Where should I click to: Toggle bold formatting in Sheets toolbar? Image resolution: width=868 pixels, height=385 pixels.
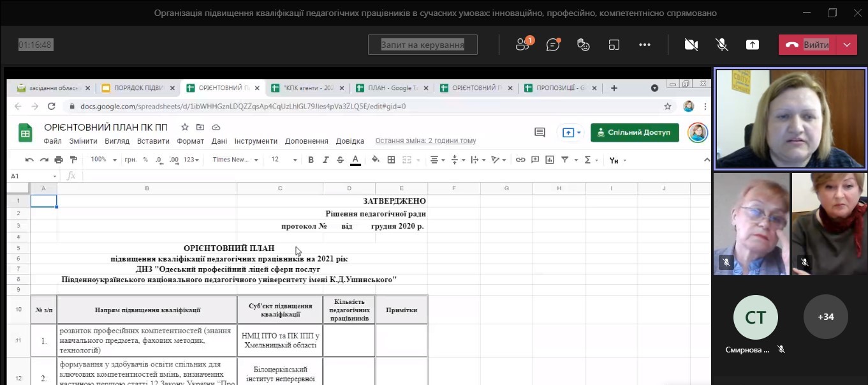(311, 160)
